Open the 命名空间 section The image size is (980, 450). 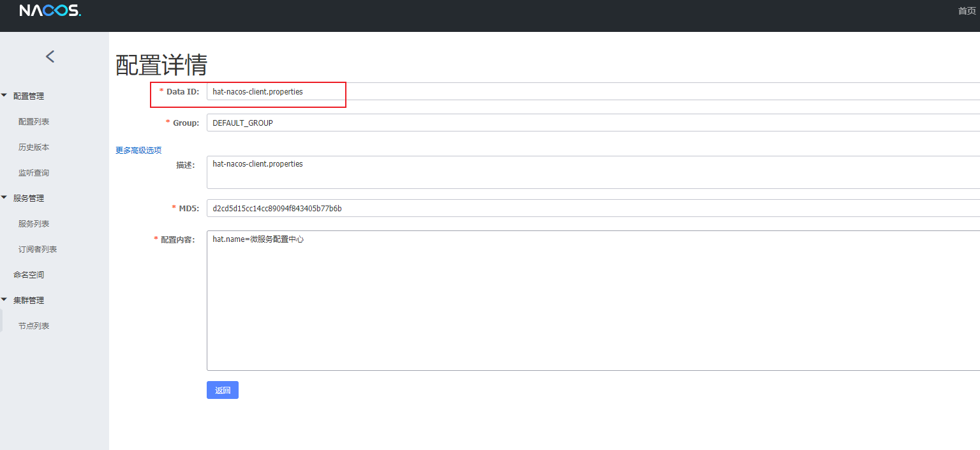[x=29, y=274]
